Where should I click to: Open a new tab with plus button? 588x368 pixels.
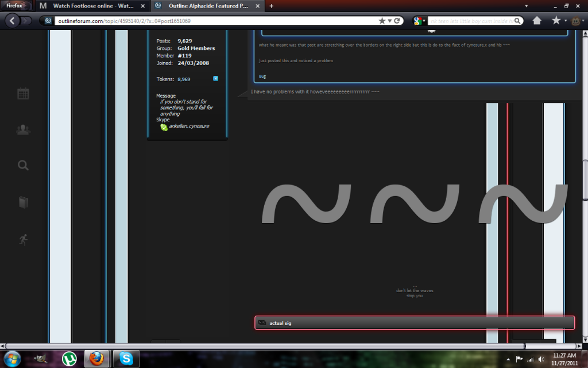271,6
